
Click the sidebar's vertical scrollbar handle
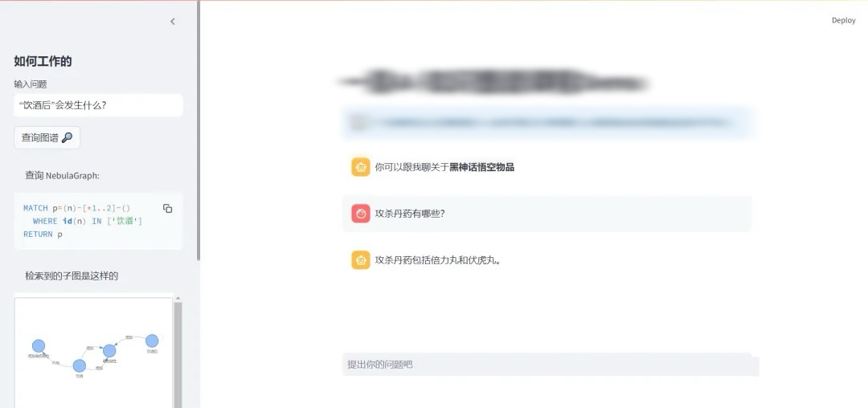[199, 130]
